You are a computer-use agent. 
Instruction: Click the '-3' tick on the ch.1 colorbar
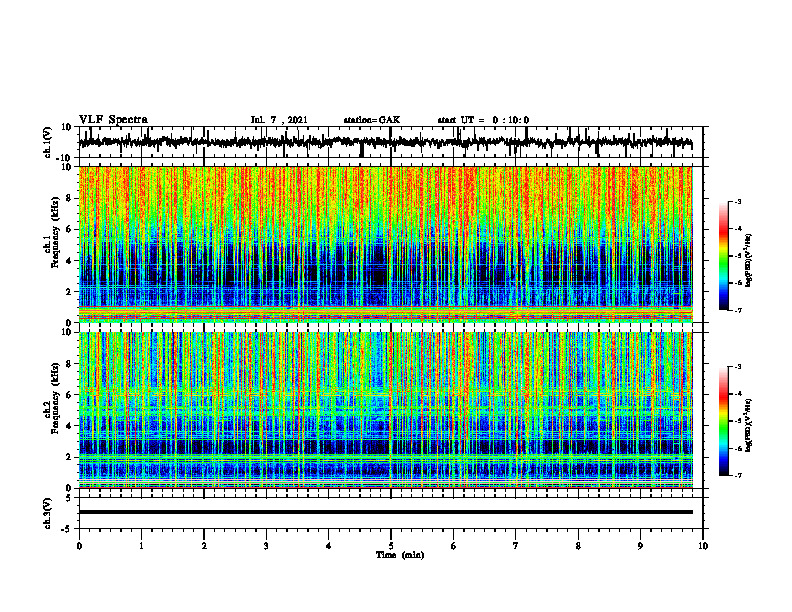737,201
